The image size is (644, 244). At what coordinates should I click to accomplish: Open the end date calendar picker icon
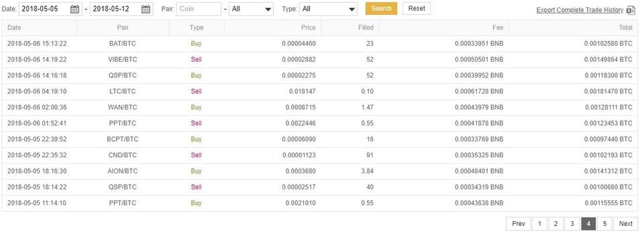pyautogui.click(x=146, y=9)
